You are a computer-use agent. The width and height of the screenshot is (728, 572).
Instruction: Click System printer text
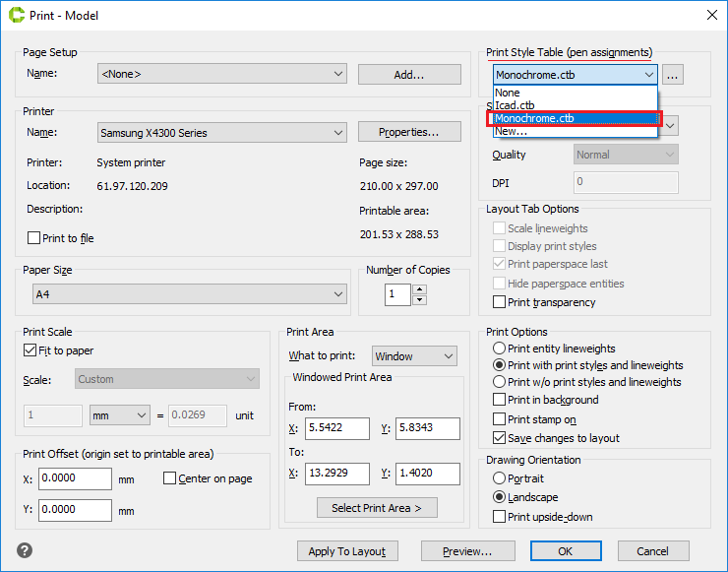tap(131, 162)
